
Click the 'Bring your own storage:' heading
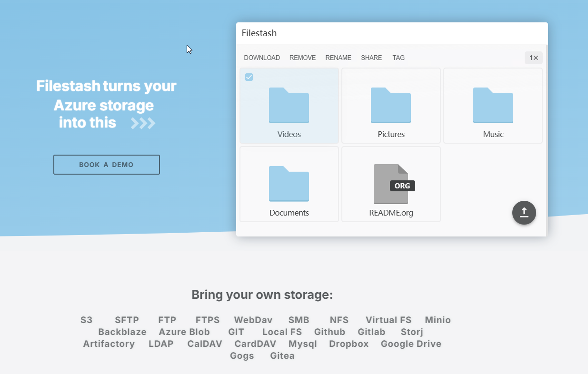[x=262, y=295]
